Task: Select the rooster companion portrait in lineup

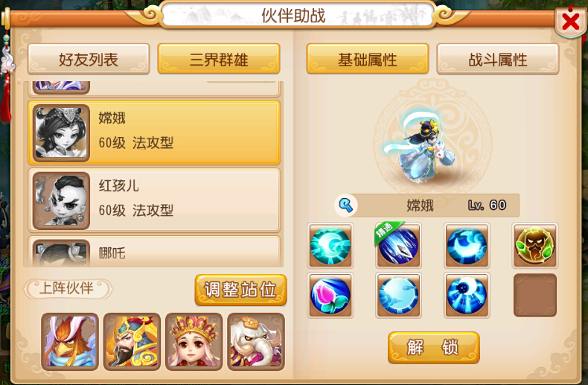Action: pyautogui.click(x=70, y=342)
